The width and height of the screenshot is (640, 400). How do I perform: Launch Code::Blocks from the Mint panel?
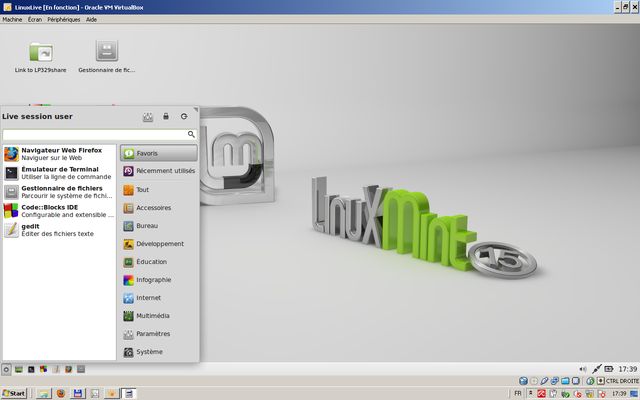(x=43, y=369)
